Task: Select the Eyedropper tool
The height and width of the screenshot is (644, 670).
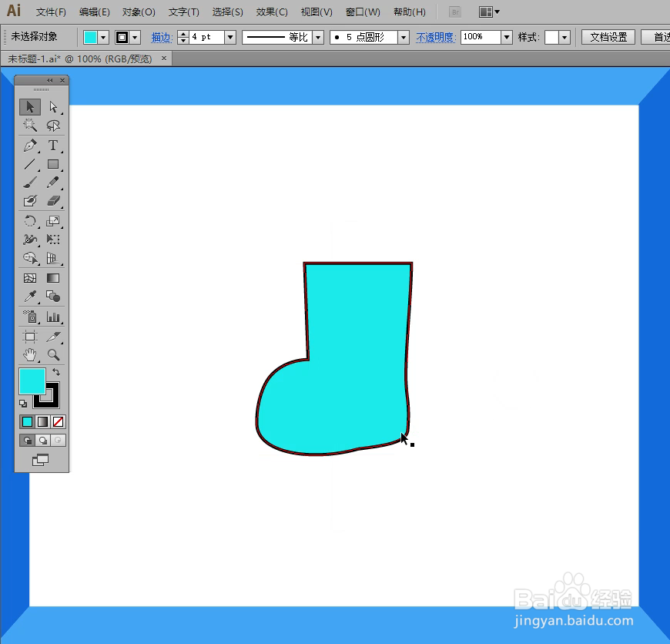Action: coord(30,297)
